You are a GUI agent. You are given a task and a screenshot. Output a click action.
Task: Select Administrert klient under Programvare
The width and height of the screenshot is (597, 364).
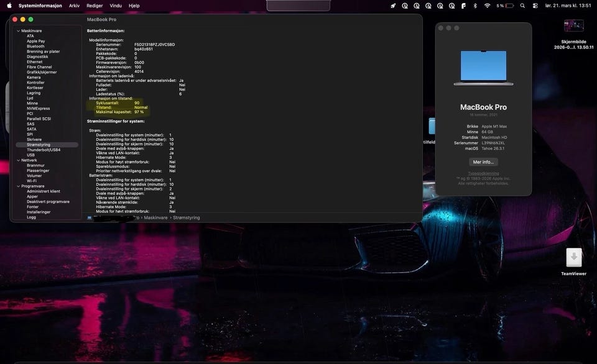43,191
